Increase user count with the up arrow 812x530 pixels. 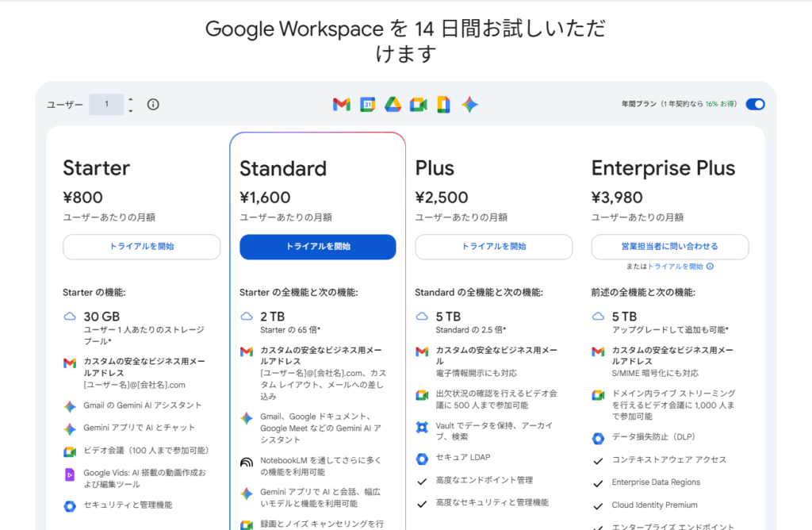131,99
